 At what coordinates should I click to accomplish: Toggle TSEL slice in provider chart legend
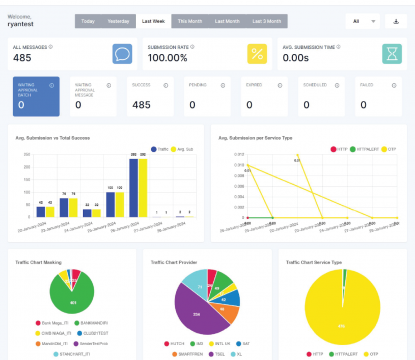click(217, 354)
